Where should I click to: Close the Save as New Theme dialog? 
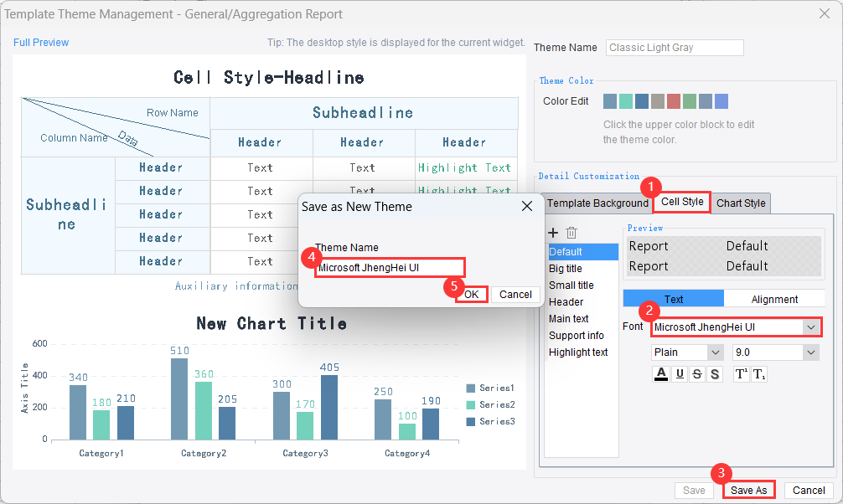point(527,206)
